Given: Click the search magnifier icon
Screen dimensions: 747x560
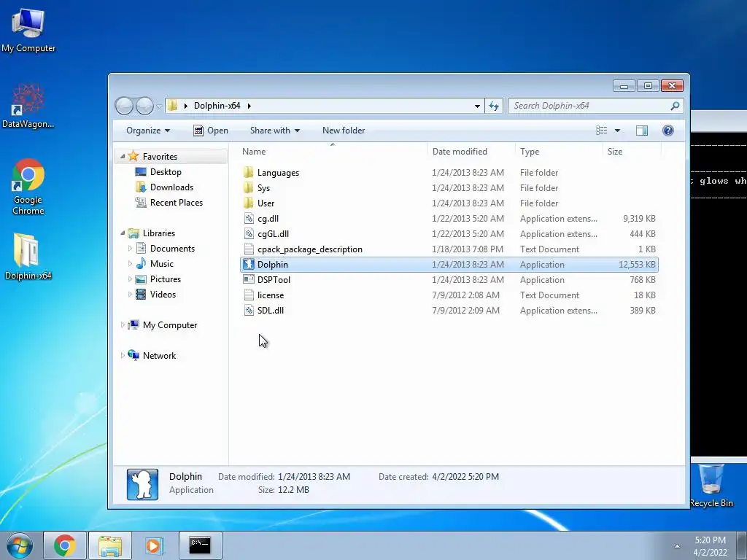Looking at the screenshot, I should 675,106.
